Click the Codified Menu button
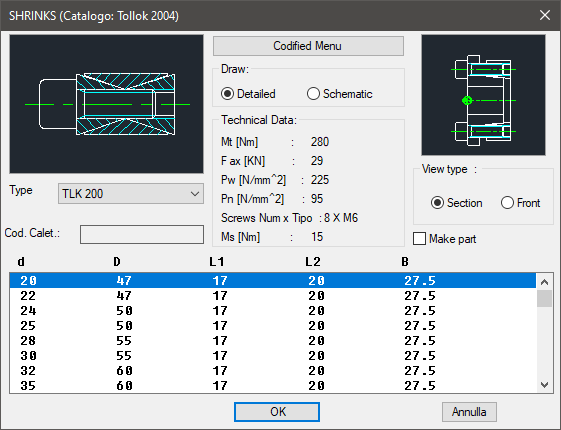The image size is (561, 430). (x=308, y=46)
